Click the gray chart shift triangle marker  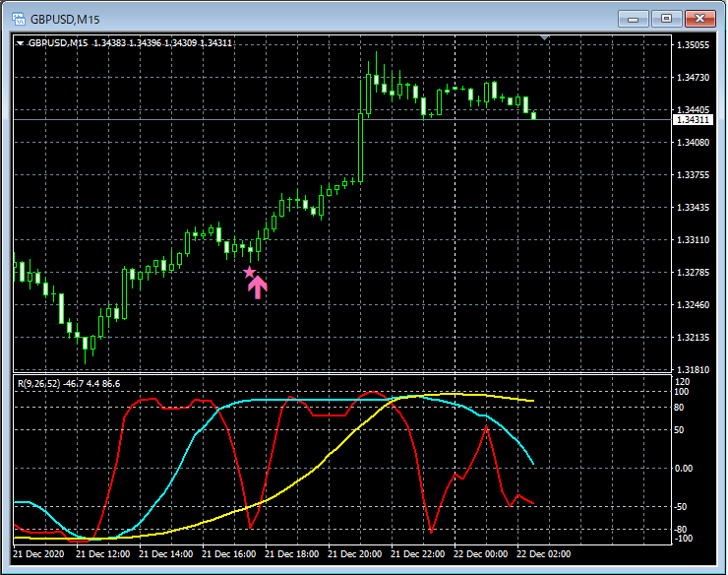(546, 38)
